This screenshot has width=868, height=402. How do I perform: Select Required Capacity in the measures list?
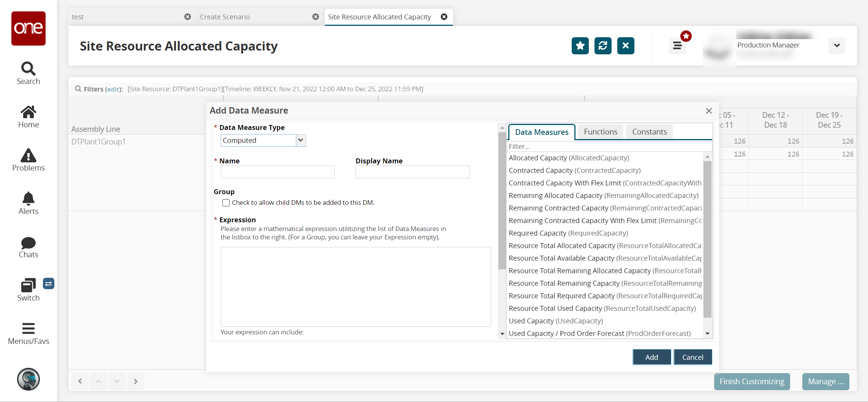(x=568, y=233)
